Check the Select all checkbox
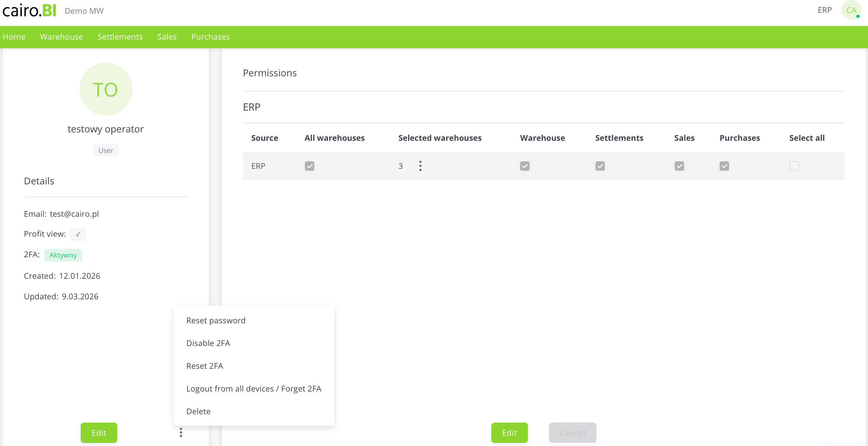The width and height of the screenshot is (868, 446). tap(794, 166)
